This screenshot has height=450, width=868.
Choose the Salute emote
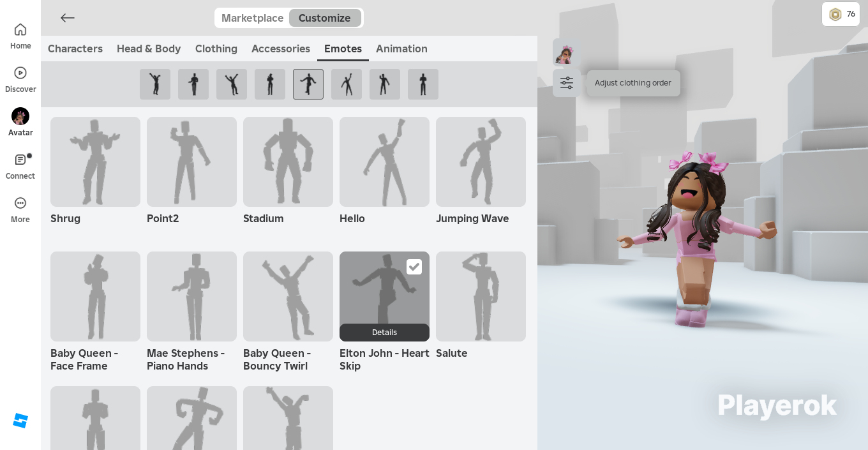(481, 296)
